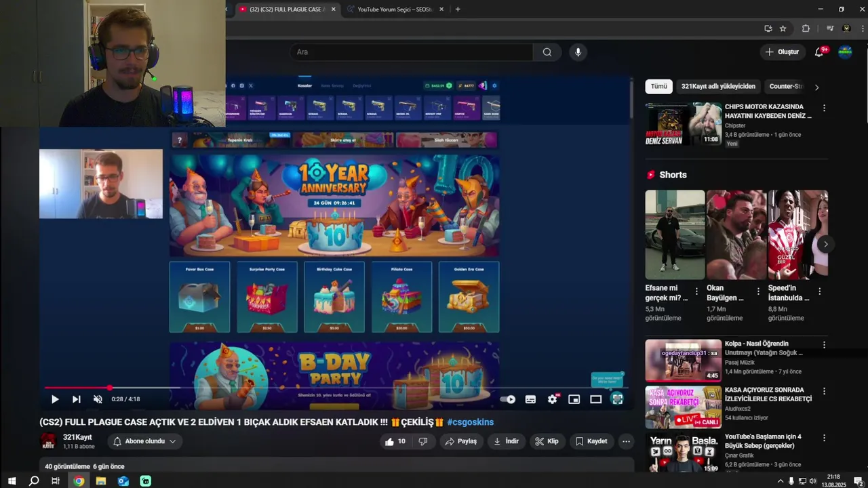
Task: Open the 321Kayıt channel name link
Action: pos(77,437)
